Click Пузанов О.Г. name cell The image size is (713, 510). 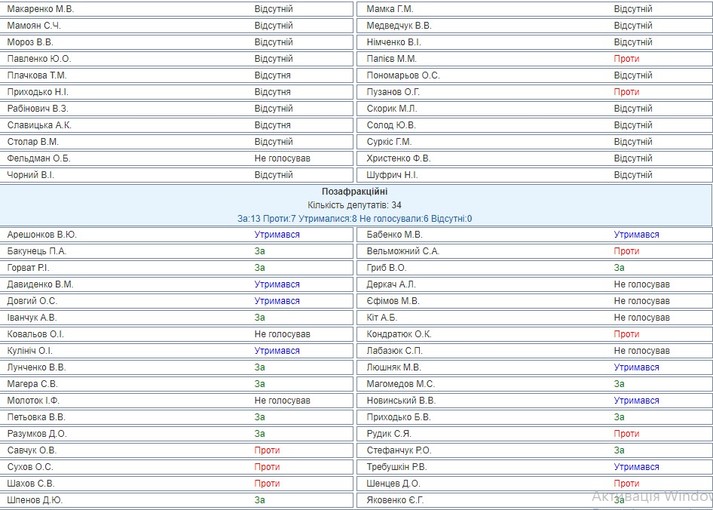coord(392,92)
